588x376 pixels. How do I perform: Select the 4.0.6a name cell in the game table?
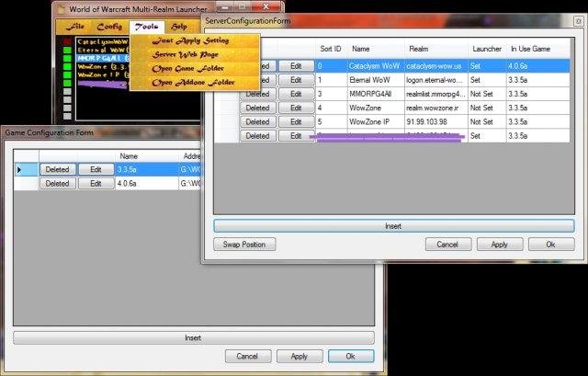(147, 184)
